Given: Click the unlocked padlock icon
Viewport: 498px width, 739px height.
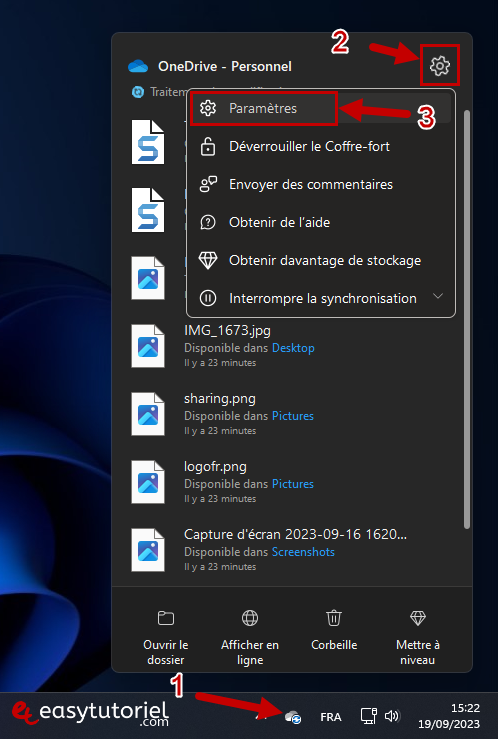Looking at the screenshot, I should (x=208, y=147).
